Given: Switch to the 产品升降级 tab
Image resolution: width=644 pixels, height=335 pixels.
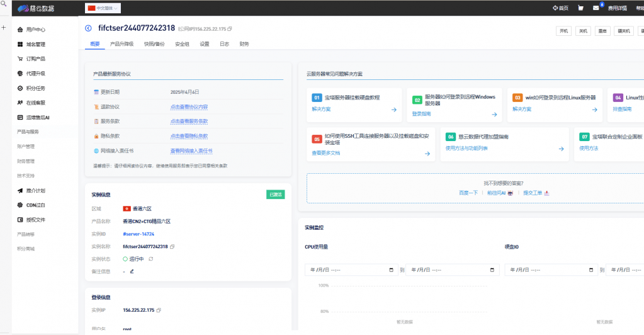Looking at the screenshot, I should (122, 44).
